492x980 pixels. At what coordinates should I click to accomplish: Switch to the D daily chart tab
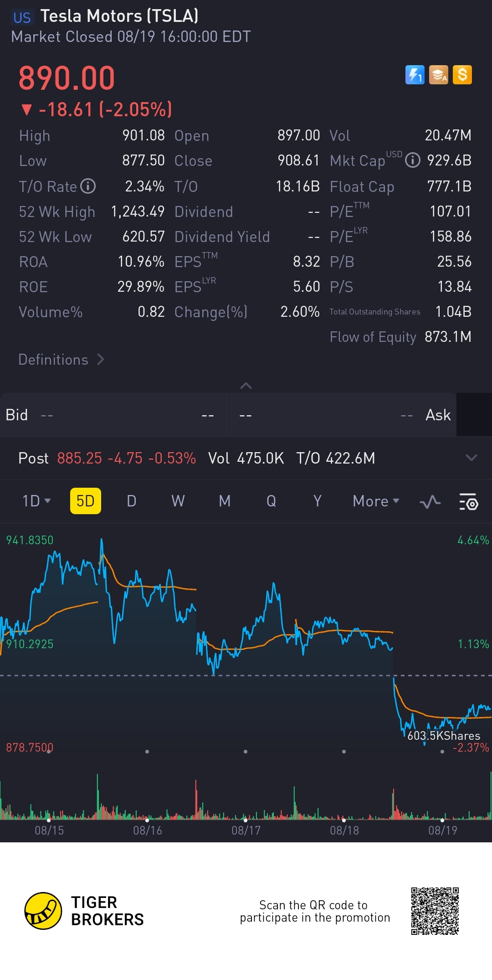132,501
